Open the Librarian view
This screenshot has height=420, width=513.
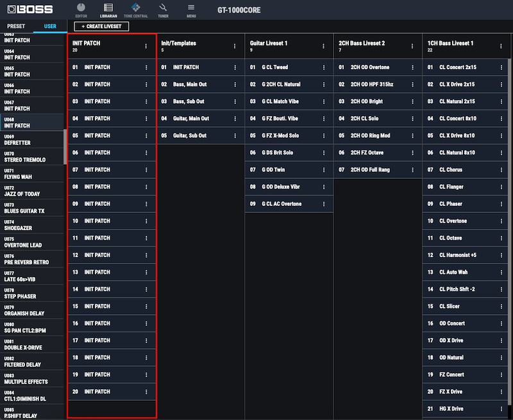coord(108,10)
